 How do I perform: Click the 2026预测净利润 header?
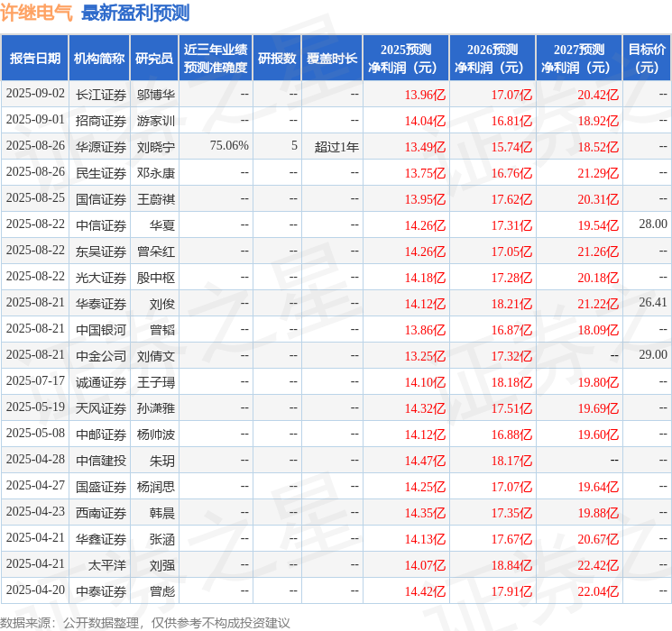(x=492, y=59)
